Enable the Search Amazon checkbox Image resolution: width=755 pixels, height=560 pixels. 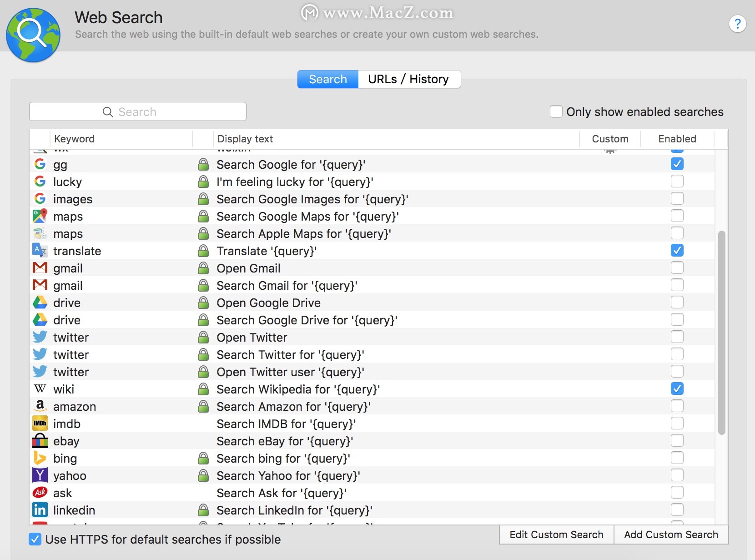(x=677, y=406)
